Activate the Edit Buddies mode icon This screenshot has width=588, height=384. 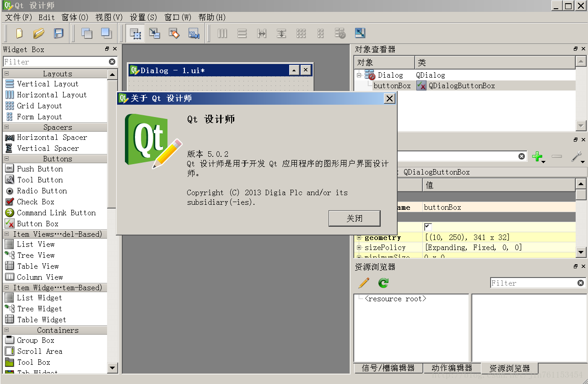point(174,33)
